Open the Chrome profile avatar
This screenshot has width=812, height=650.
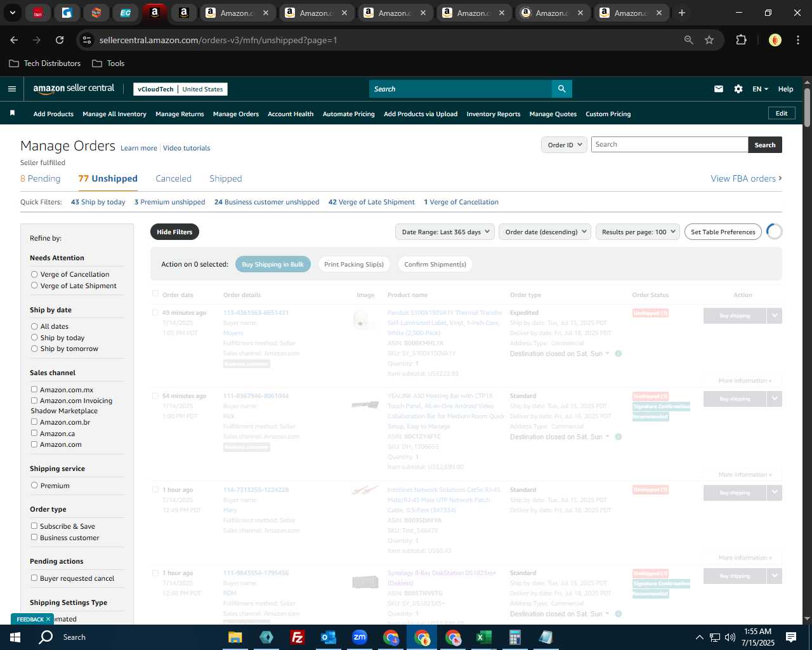tap(775, 40)
